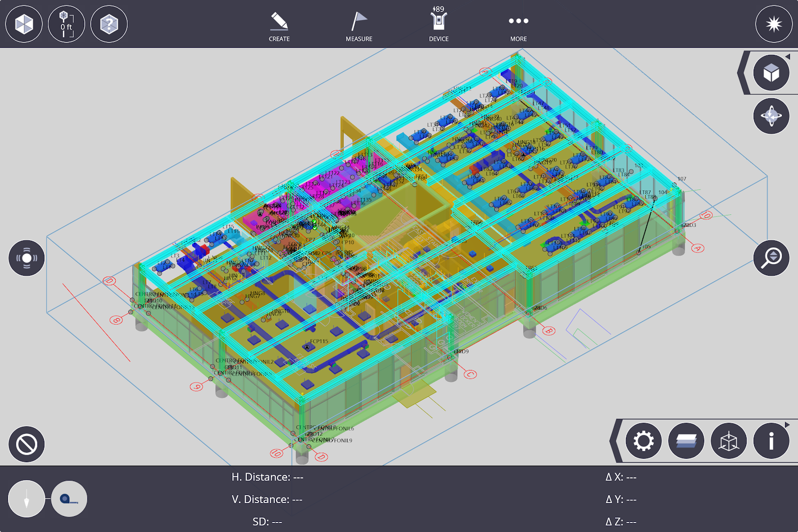Activate the orbit navigation tool
The image size is (798, 532).
(x=771, y=116)
